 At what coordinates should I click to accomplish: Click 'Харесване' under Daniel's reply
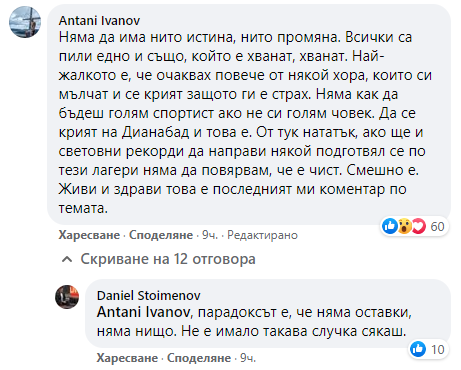point(127,358)
